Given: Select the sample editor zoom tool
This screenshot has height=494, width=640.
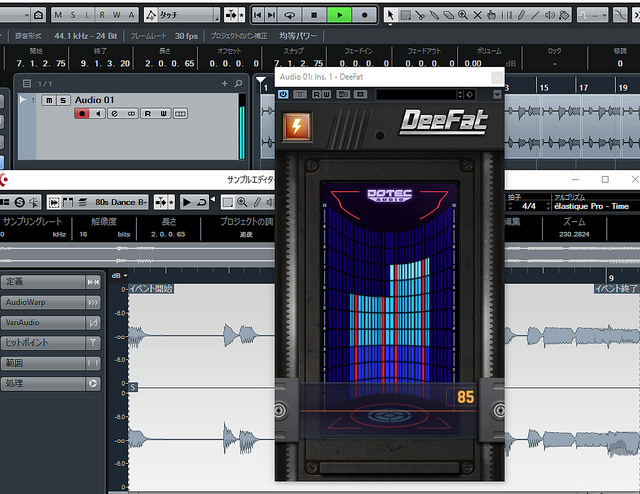Looking at the screenshot, I should [x=242, y=202].
